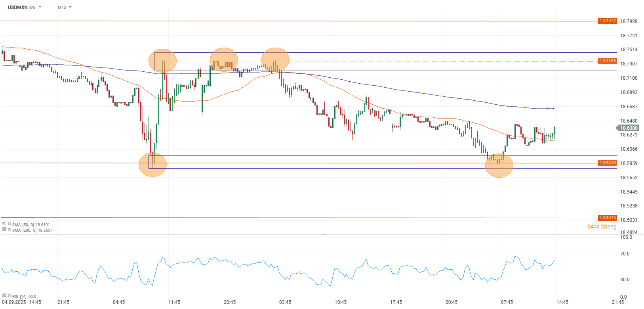The image size is (644, 309).
Task: Click the 21:45 label on the left of time axis
Action: click(63, 302)
